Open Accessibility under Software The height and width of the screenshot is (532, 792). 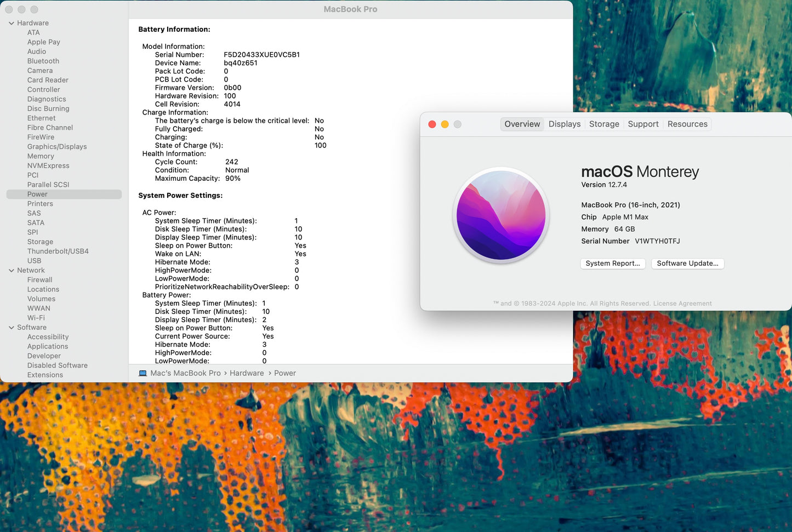48,337
